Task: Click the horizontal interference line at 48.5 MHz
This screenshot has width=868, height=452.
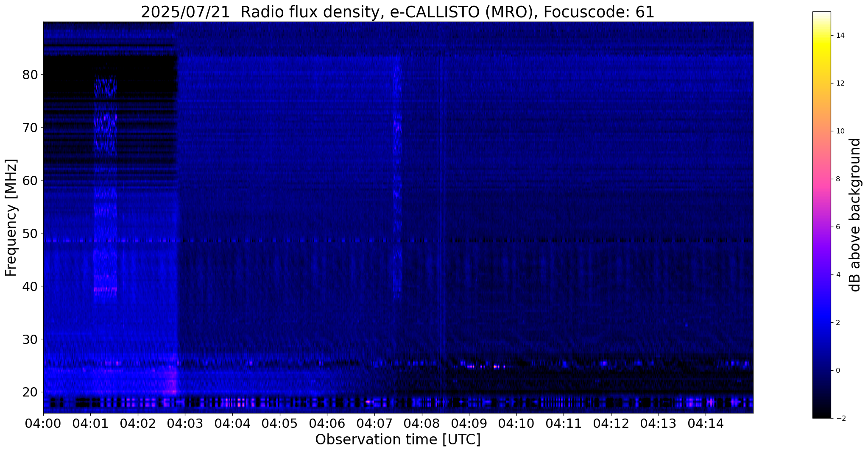Action: pos(398,241)
